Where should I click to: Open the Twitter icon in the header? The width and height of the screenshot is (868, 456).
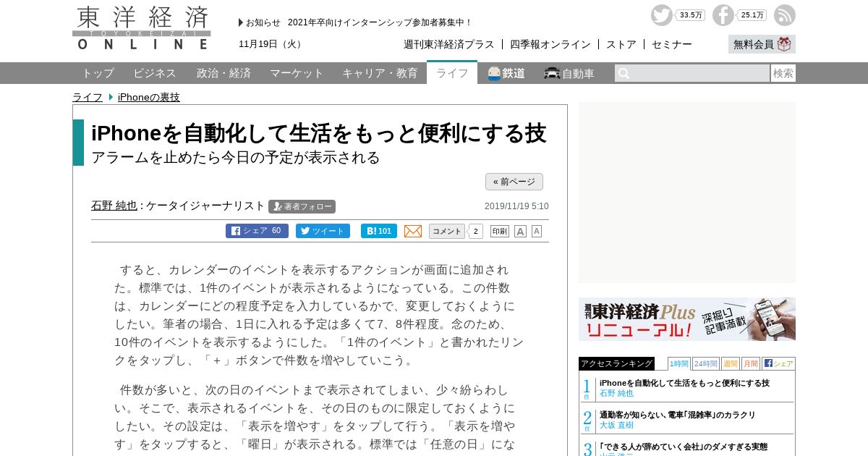coord(661,15)
